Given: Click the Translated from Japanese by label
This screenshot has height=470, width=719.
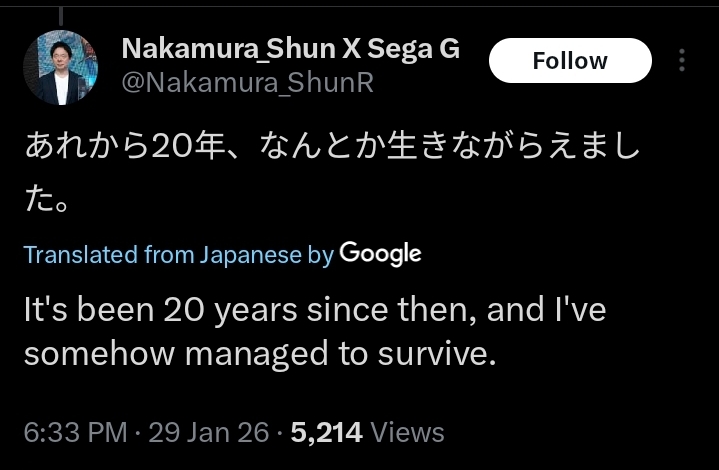Looking at the screenshot, I should (178, 255).
